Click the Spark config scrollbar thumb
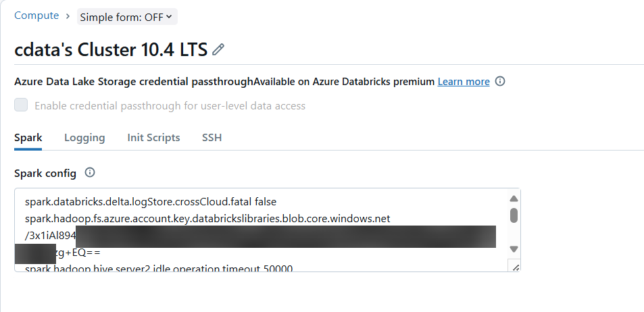The width and height of the screenshot is (644, 312). click(514, 215)
